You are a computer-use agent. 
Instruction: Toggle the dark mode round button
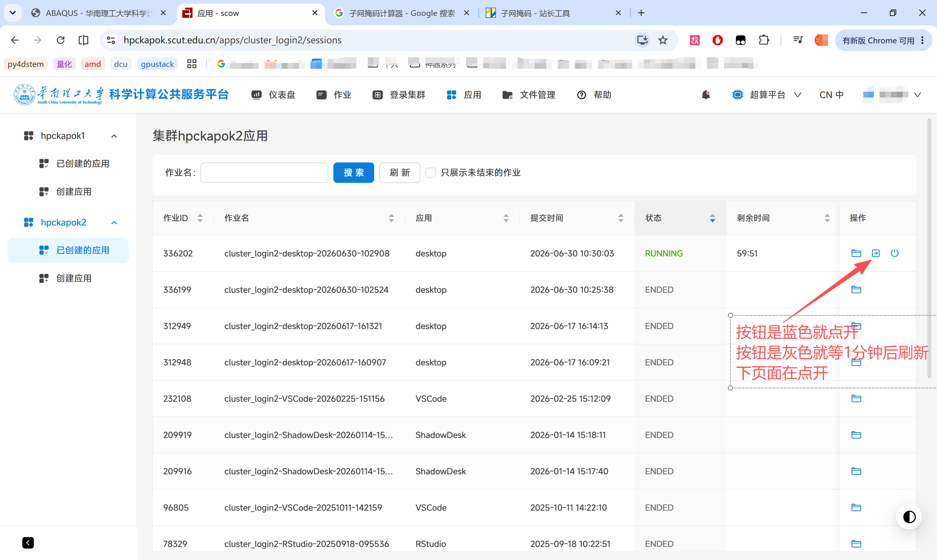click(909, 517)
